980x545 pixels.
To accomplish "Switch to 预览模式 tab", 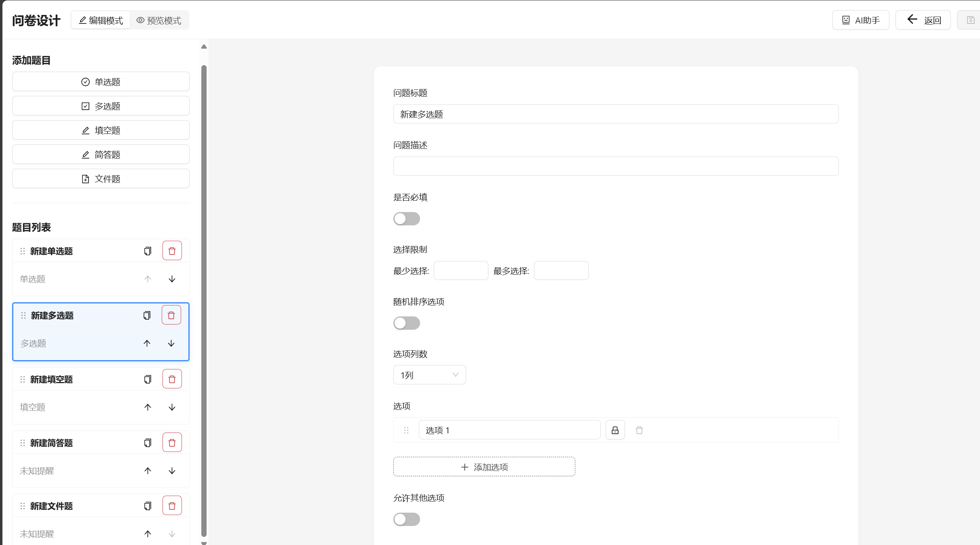I will point(159,20).
